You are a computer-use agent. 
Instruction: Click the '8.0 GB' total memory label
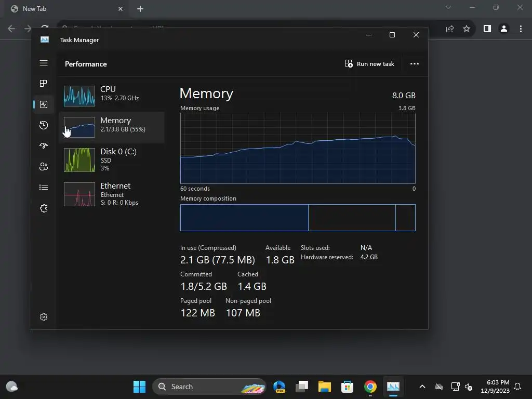(404, 96)
